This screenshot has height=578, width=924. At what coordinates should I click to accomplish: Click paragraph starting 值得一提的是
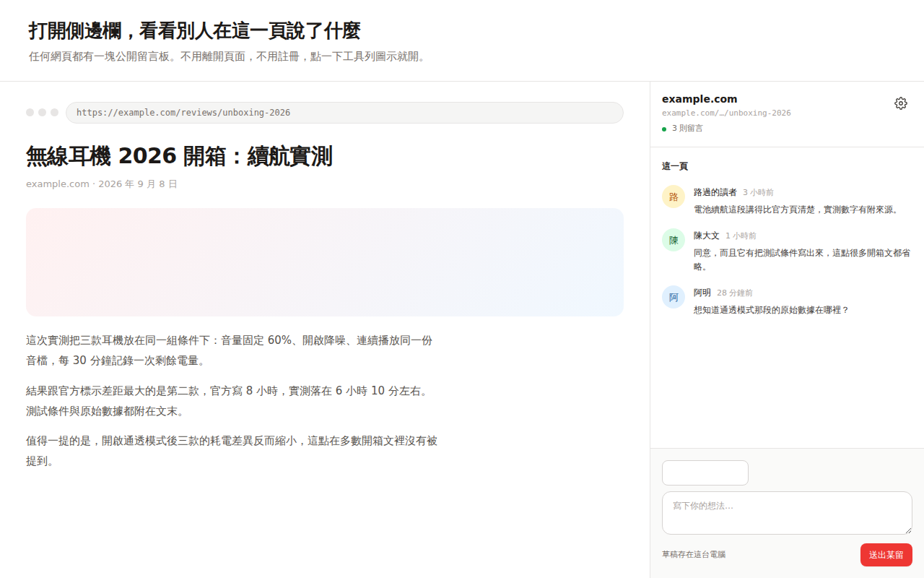(232, 451)
